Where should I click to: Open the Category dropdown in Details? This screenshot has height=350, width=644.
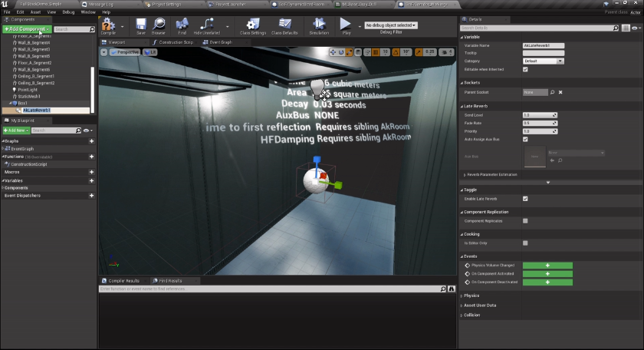[544, 61]
